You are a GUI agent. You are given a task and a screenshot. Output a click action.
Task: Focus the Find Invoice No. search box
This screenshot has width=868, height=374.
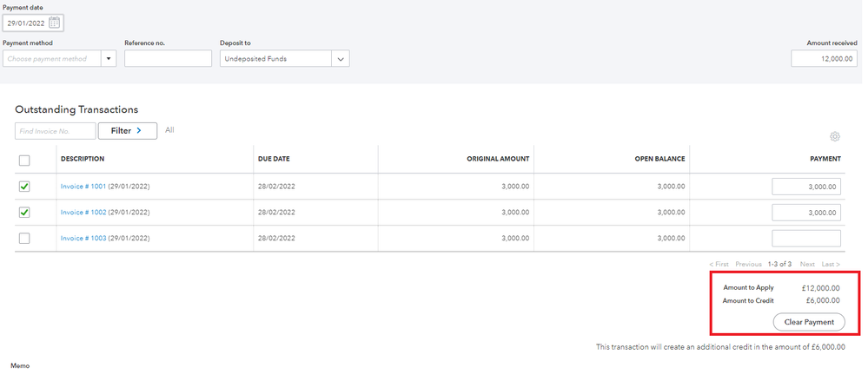(x=55, y=131)
